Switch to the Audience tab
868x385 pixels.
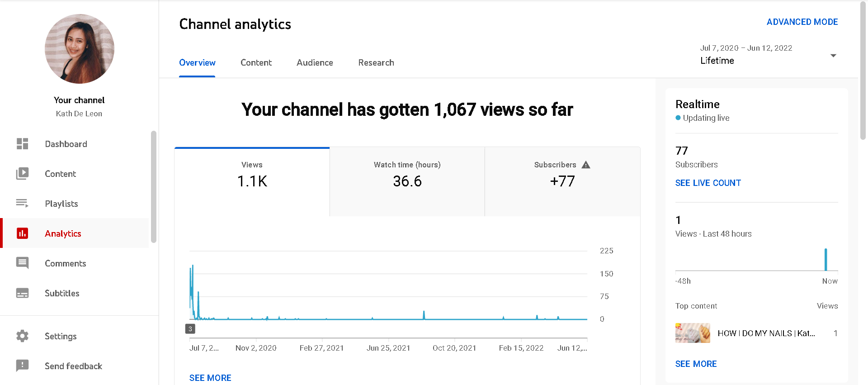click(315, 63)
